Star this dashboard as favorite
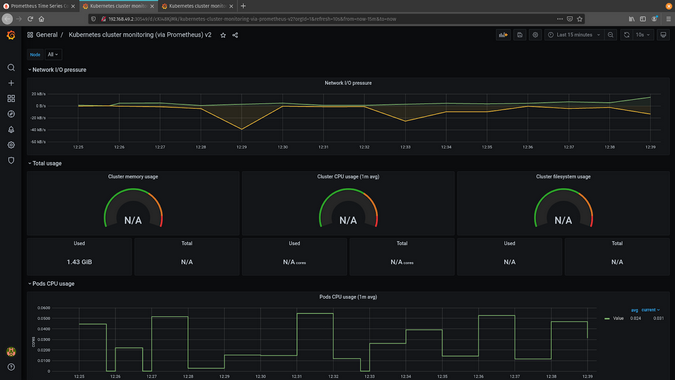675x380 pixels. click(223, 35)
